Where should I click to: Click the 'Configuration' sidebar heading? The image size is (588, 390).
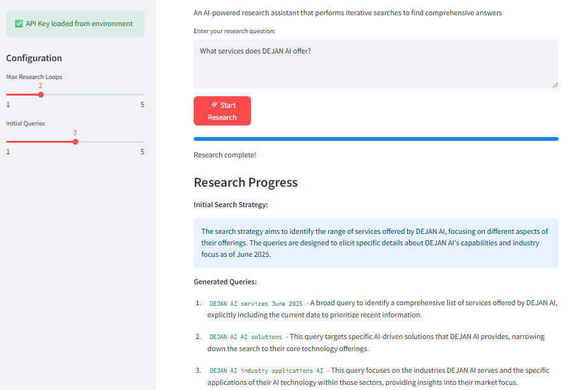click(34, 58)
